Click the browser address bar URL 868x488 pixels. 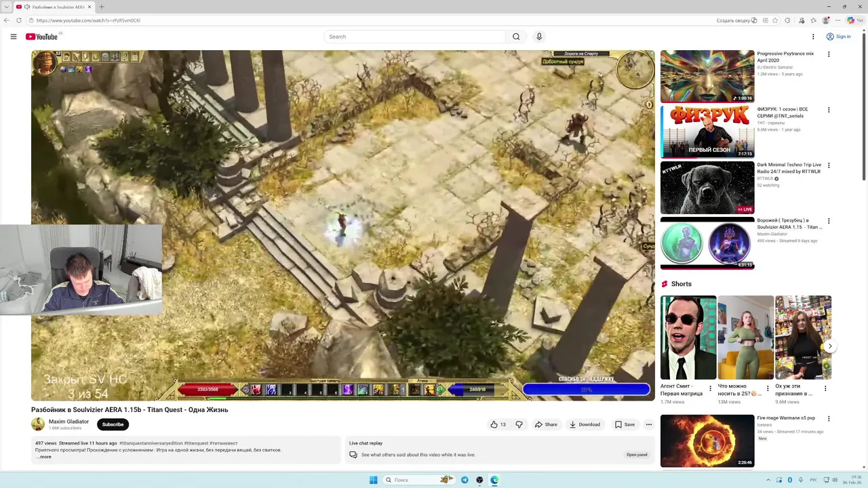coord(88,20)
